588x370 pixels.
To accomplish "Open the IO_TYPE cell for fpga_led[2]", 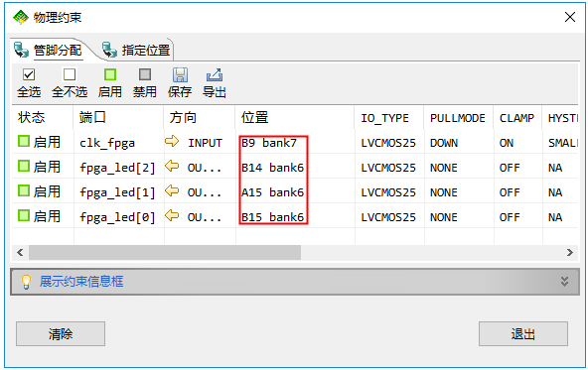I will pyautogui.click(x=389, y=168).
